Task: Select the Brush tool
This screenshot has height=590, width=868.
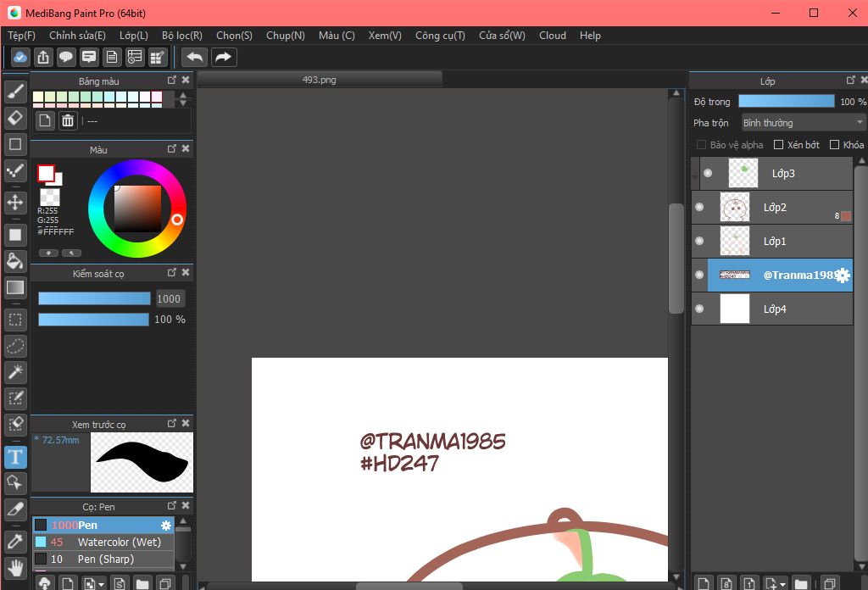Action: tap(15, 92)
